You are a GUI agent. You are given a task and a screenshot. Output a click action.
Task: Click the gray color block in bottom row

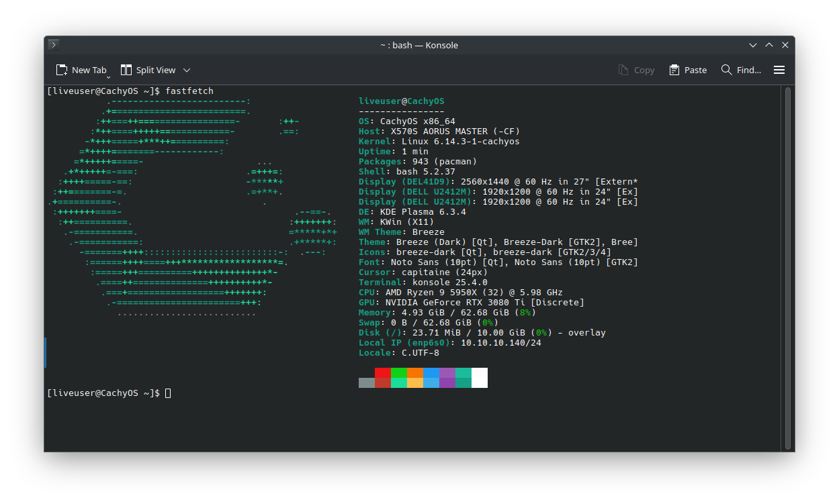[367, 383]
